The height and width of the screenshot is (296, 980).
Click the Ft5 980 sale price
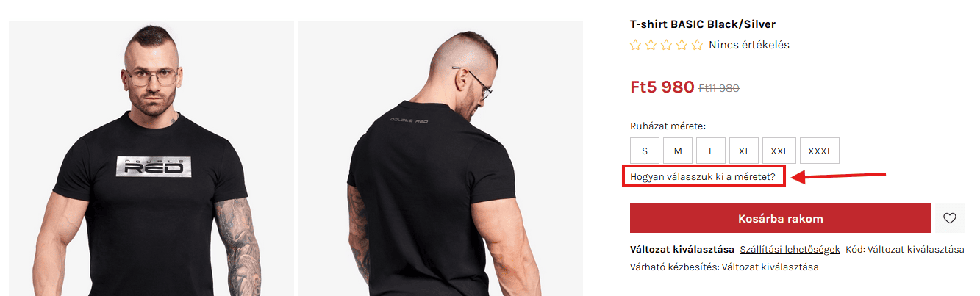pos(662,87)
